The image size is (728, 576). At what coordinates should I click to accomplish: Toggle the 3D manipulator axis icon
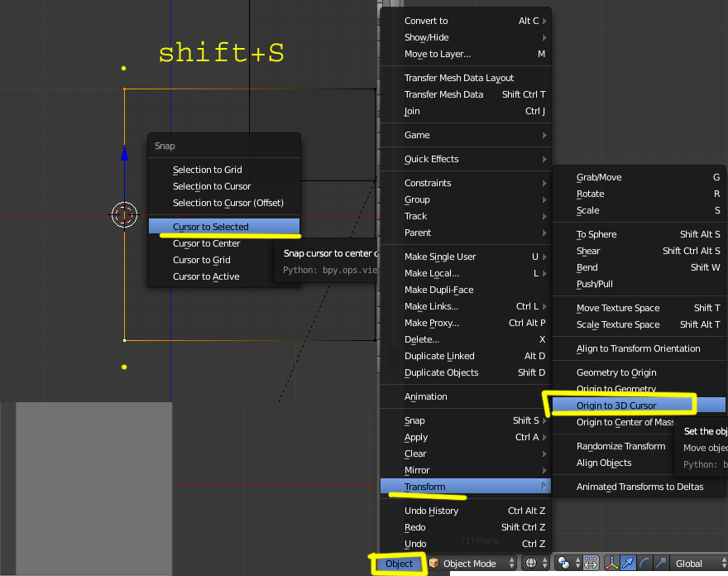(x=612, y=563)
